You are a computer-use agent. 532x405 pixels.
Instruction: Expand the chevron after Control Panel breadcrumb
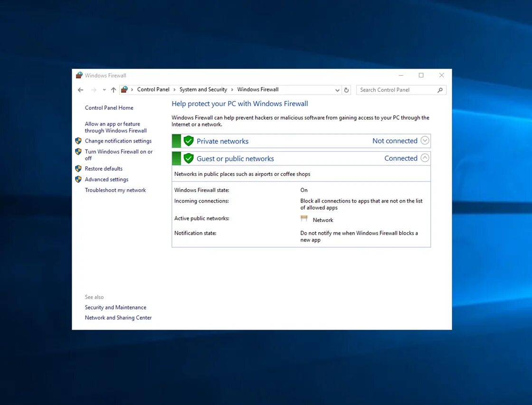pos(174,90)
